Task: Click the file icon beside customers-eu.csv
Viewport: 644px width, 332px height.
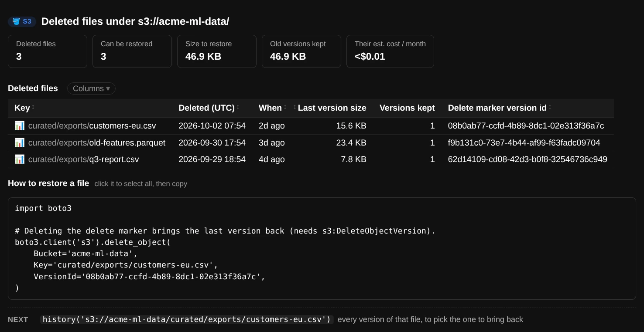Action: [20, 126]
